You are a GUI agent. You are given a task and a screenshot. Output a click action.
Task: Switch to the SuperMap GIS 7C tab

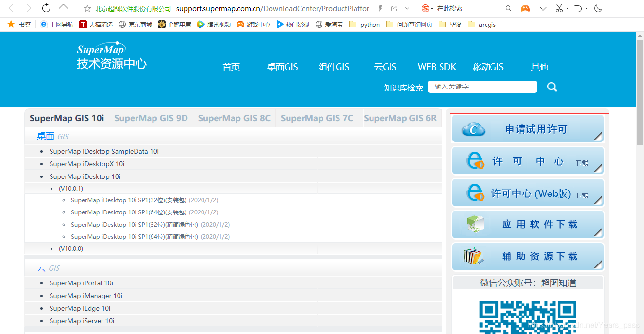[317, 118]
